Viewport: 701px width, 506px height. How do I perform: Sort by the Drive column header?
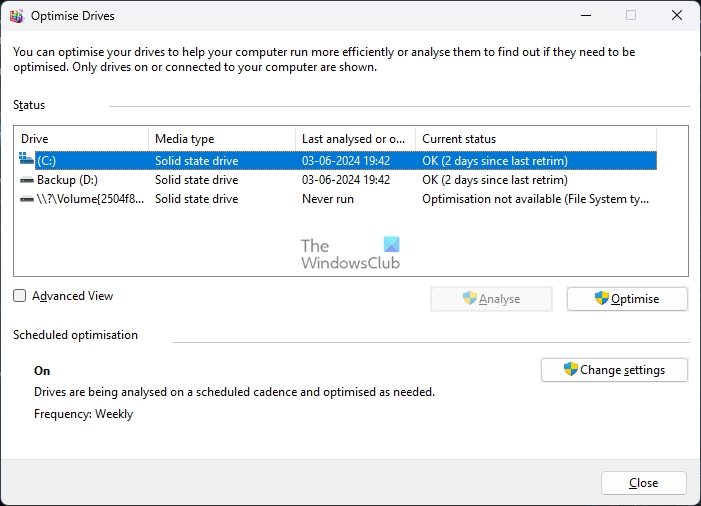coord(80,139)
